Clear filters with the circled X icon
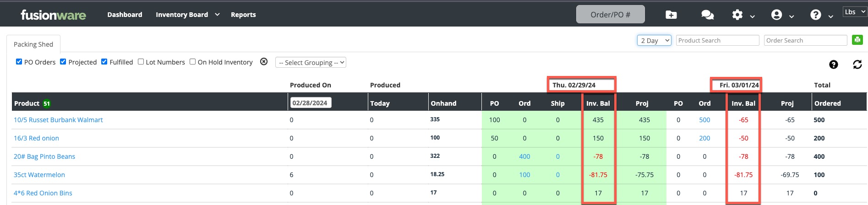The height and width of the screenshot is (205, 868). 264,62
